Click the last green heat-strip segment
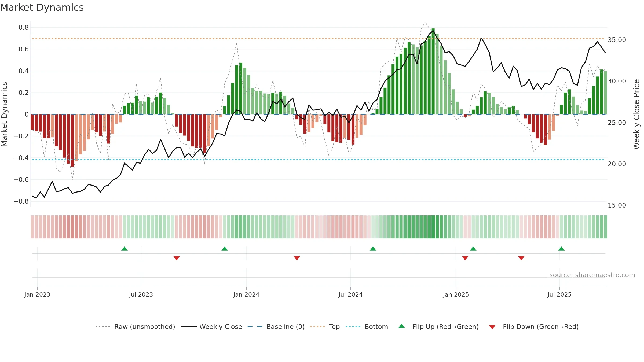This screenshot has width=644, height=362. [605, 227]
